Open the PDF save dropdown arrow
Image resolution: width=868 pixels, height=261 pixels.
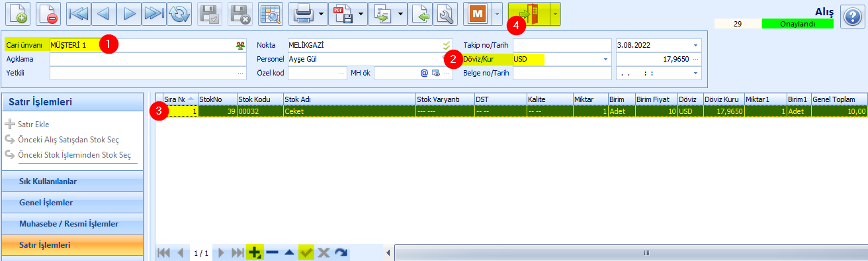pos(361,13)
